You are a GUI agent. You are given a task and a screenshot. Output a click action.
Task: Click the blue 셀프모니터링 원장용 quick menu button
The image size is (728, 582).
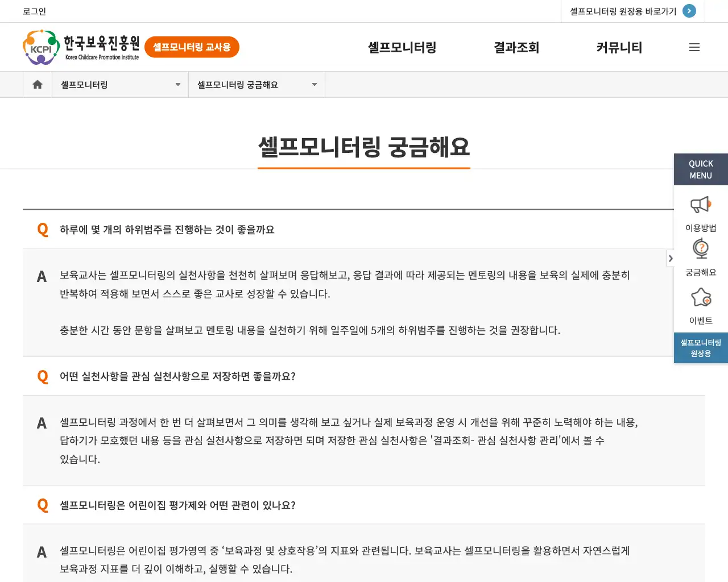(x=701, y=348)
